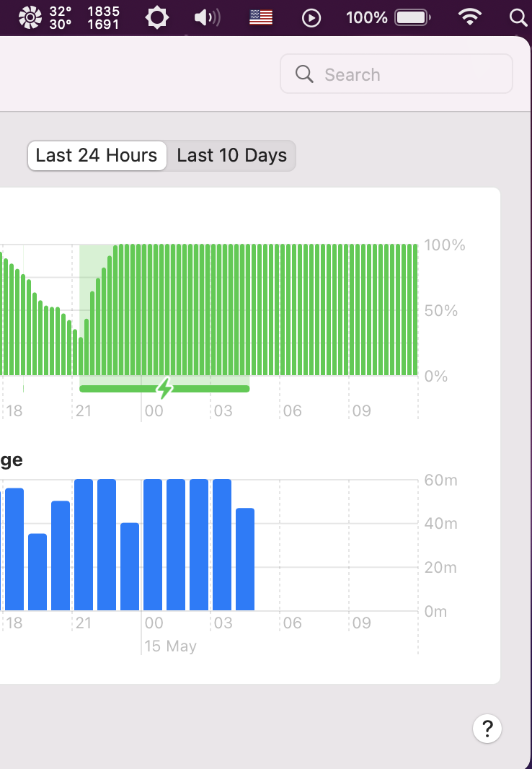The width and height of the screenshot is (532, 769).
Task: Click the 50% battery level axis label
Action: click(441, 310)
